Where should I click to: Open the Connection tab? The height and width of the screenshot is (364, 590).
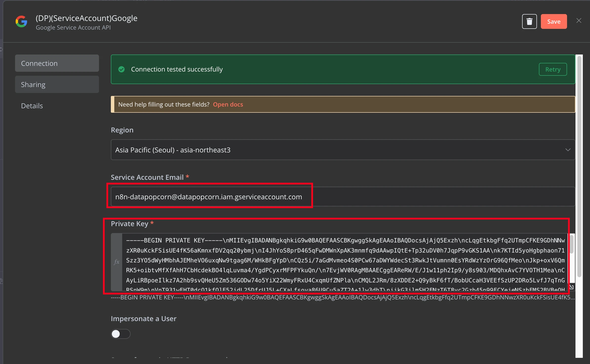point(57,63)
